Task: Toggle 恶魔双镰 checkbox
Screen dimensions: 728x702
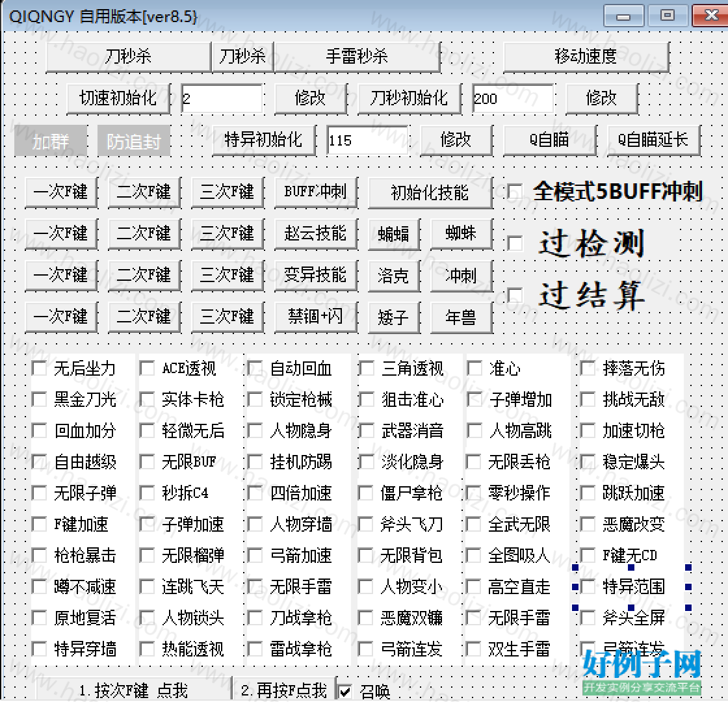Action: coord(366,618)
